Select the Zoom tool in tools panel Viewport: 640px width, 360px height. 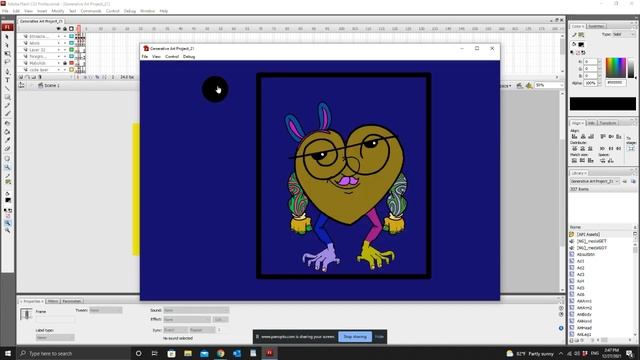point(7,167)
